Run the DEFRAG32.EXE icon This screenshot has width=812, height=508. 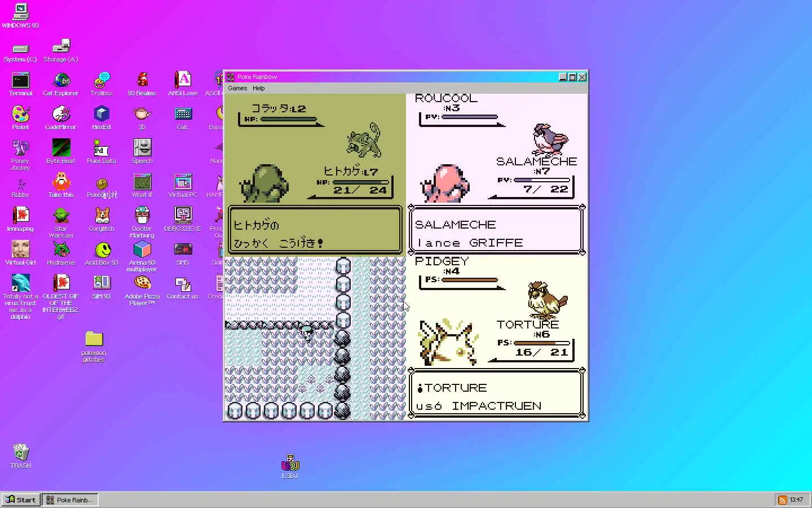183,220
